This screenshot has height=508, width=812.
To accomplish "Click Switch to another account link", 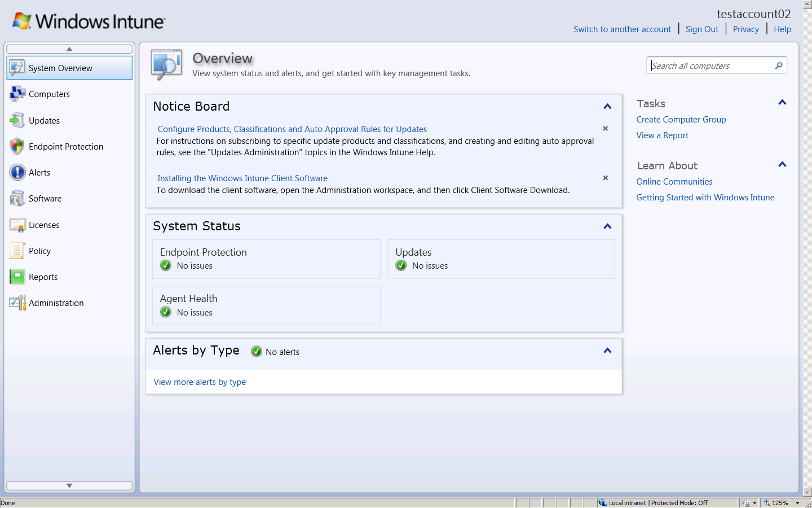I will tap(622, 29).
